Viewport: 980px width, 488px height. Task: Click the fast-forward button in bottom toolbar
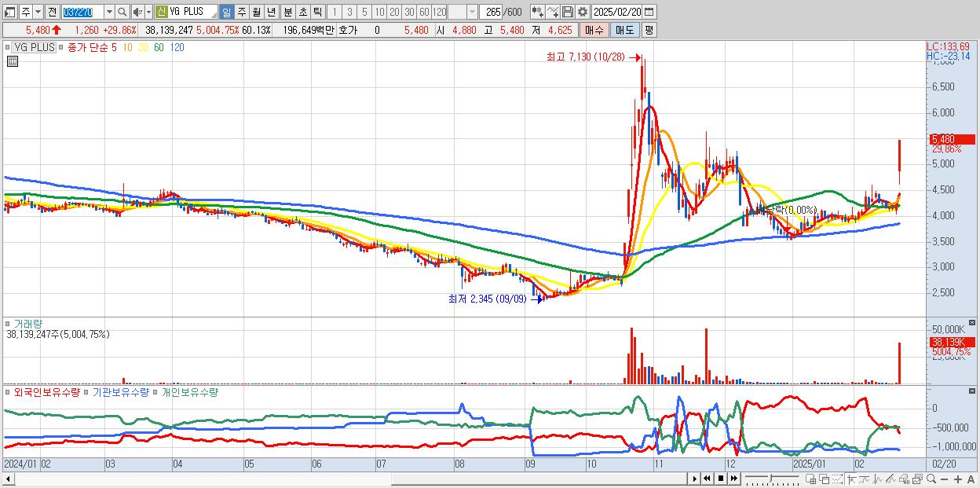click(733, 479)
